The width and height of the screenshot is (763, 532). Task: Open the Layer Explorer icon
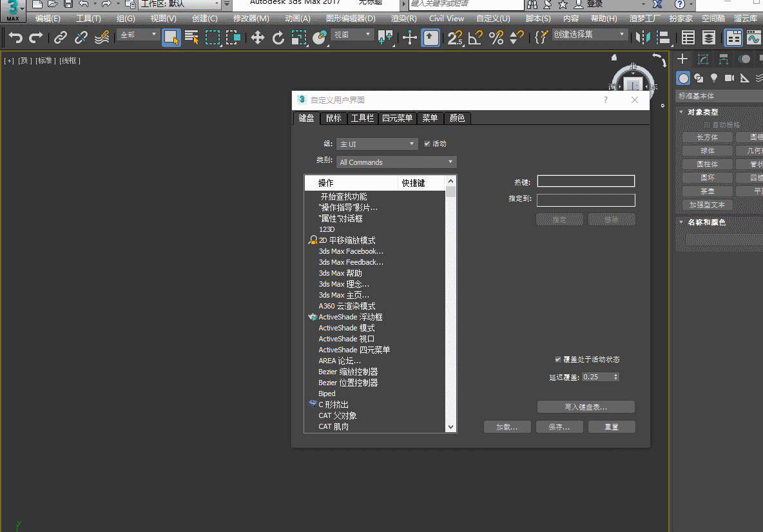tap(708, 37)
